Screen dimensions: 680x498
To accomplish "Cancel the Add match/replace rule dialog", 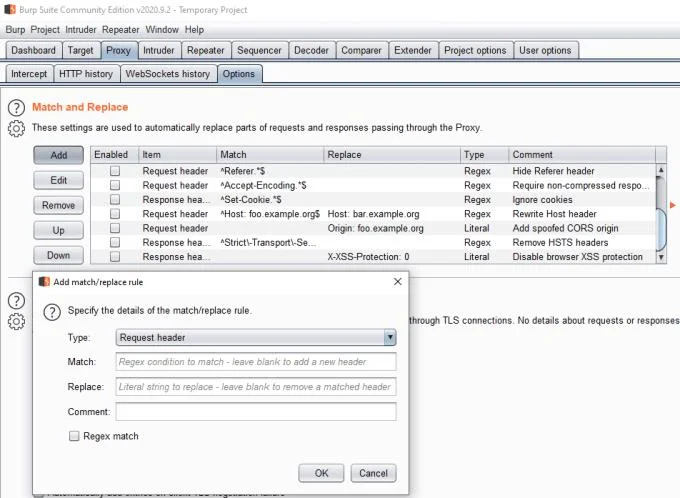I will [x=373, y=473].
